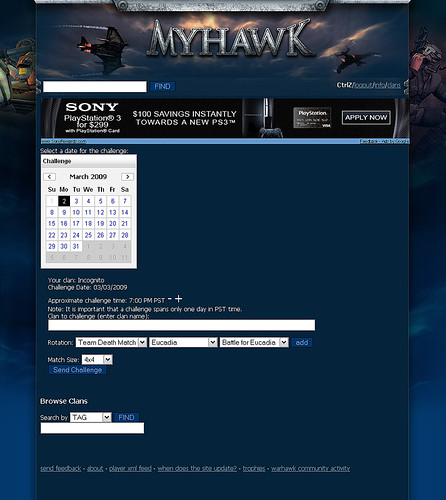Go to next month in calendar
The height and width of the screenshot is (500, 446).
click(x=127, y=177)
